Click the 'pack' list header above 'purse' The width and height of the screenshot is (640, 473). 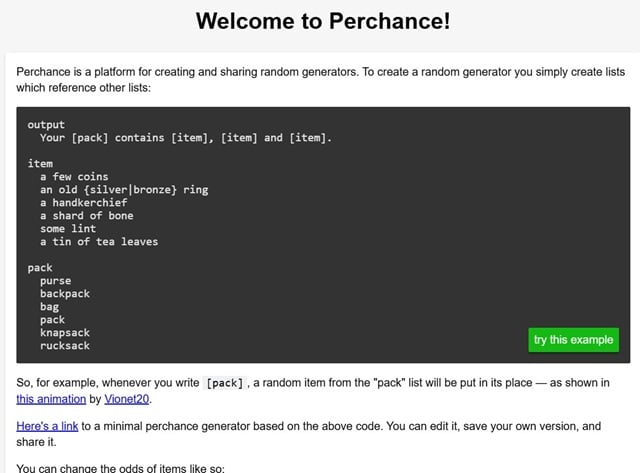click(40, 268)
